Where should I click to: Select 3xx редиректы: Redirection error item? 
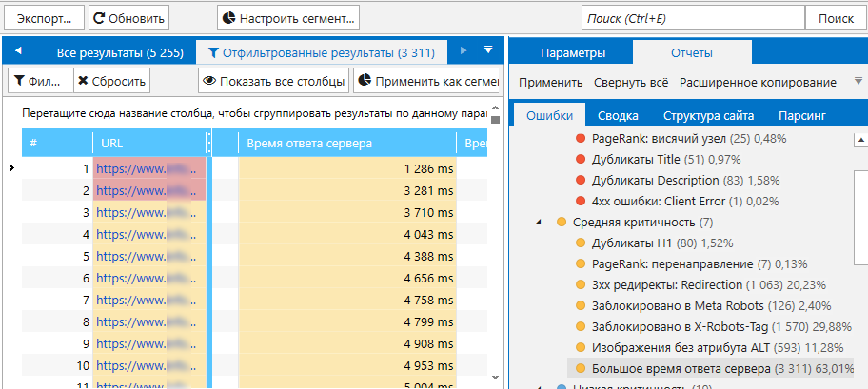coord(709,284)
